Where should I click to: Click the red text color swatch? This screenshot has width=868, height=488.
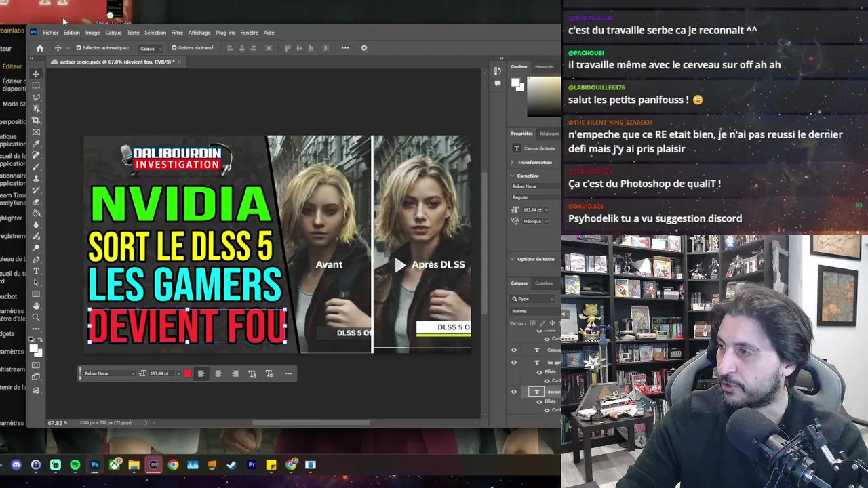188,373
